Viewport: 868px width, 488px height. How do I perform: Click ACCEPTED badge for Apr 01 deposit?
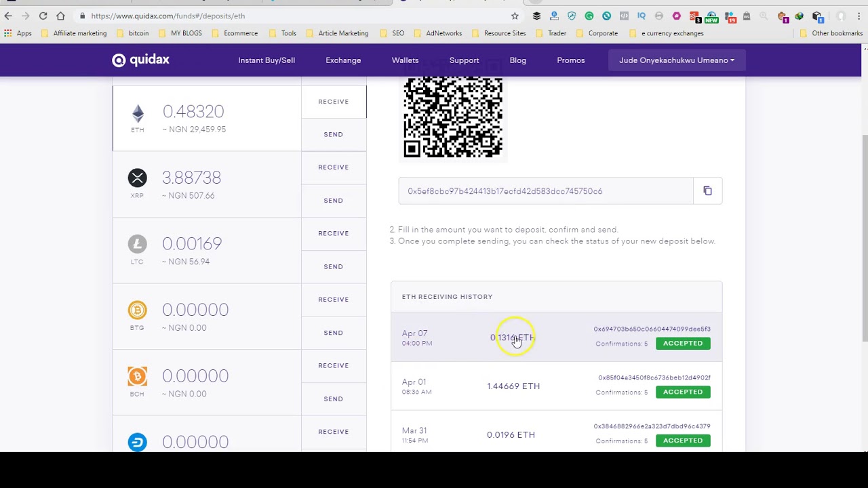click(x=683, y=392)
